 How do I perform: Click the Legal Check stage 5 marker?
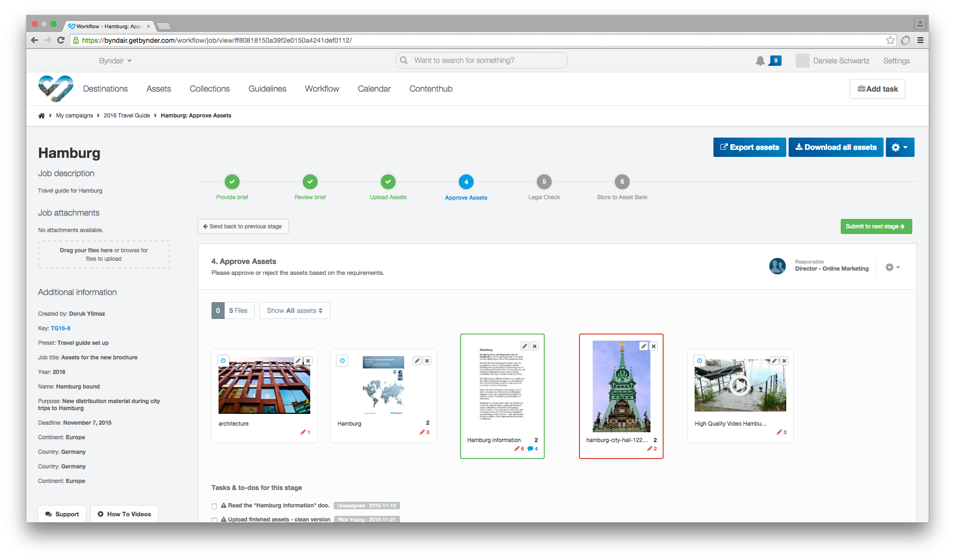click(544, 182)
